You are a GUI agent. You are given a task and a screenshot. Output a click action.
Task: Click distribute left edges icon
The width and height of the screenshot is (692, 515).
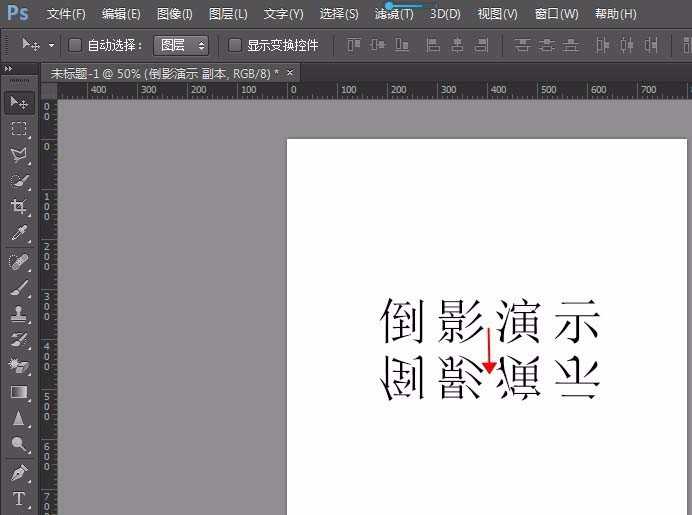[x=602, y=45]
